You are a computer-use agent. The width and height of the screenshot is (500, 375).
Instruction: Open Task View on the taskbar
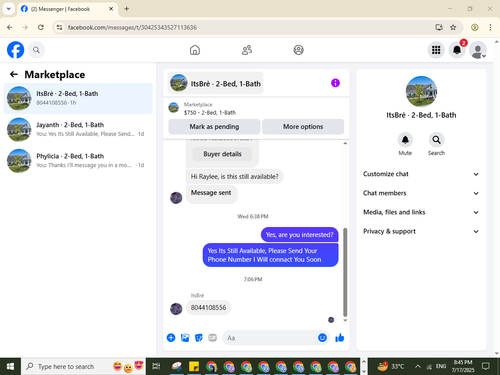tap(156, 366)
